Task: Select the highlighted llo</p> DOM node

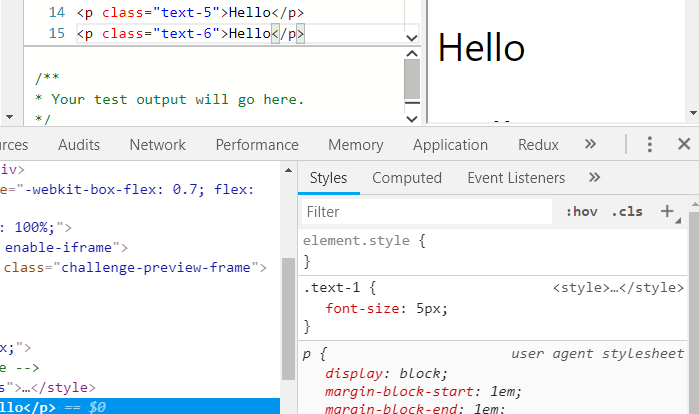Action: coord(140,407)
